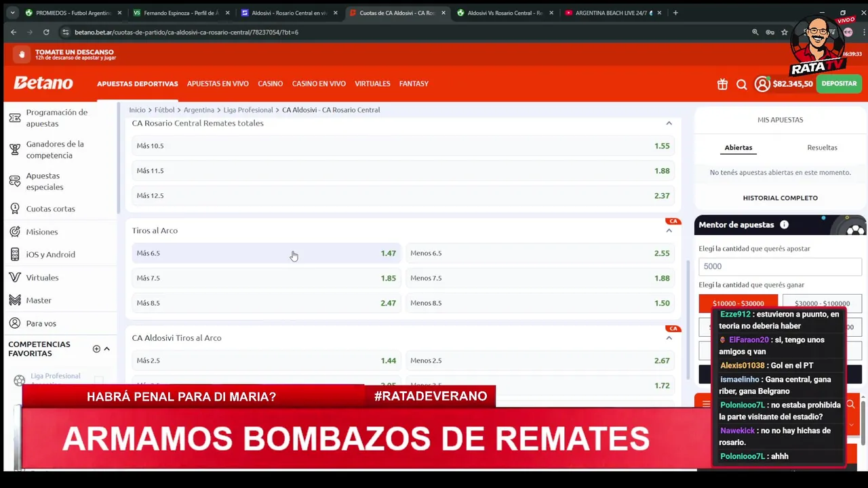Open a new browser tab
The width and height of the screenshot is (868, 488).
[675, 13]
